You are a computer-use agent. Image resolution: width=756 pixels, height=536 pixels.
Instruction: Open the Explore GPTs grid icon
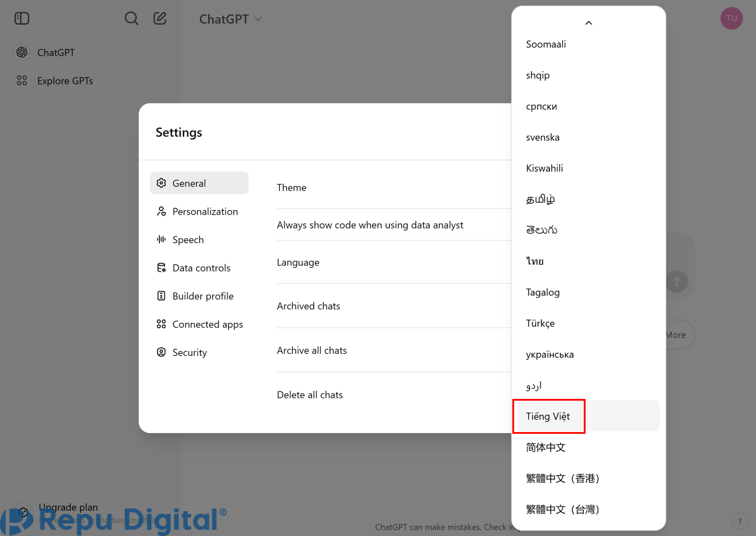click(22, 80)
